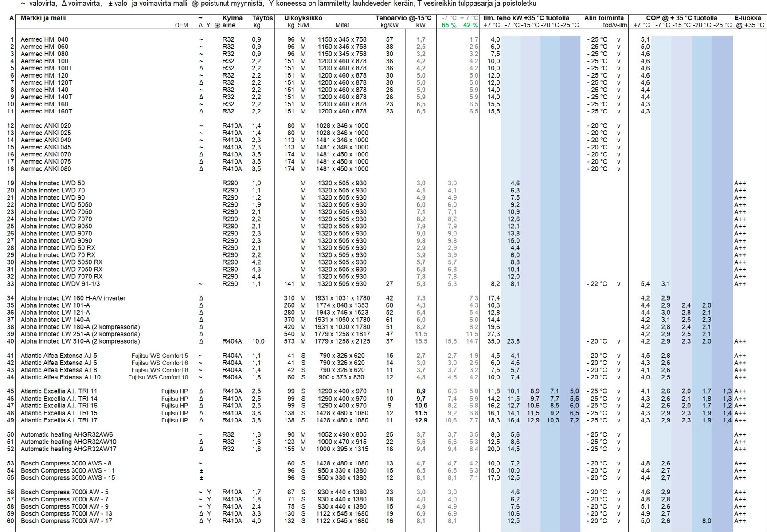Select row number 45

[10, 391]
